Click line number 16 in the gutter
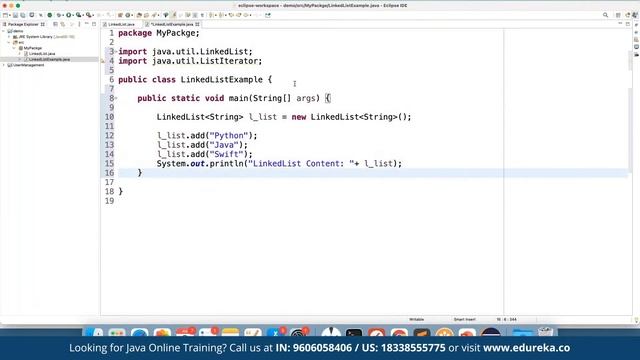Viewport: 640px width, 360px height. tap(109, 173)
